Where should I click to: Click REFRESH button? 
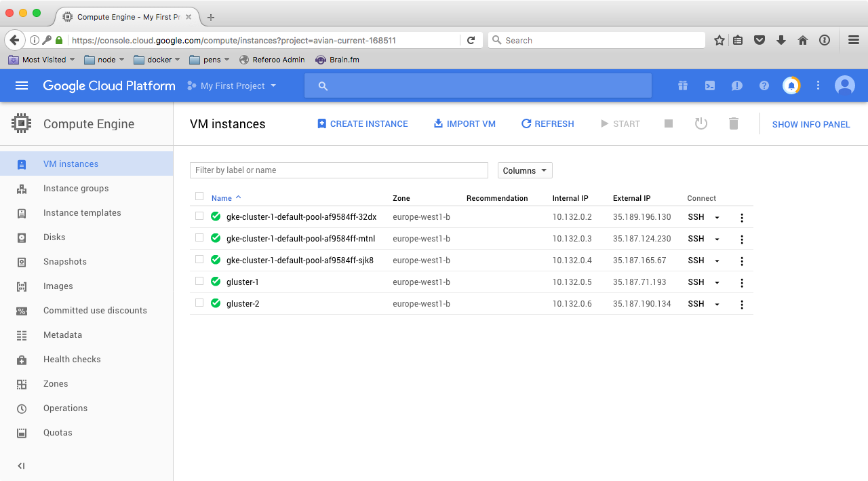click(x=547, y=123)
